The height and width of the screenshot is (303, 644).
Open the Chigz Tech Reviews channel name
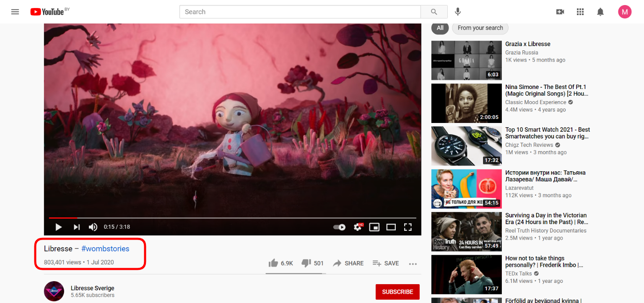click(530, 145)
